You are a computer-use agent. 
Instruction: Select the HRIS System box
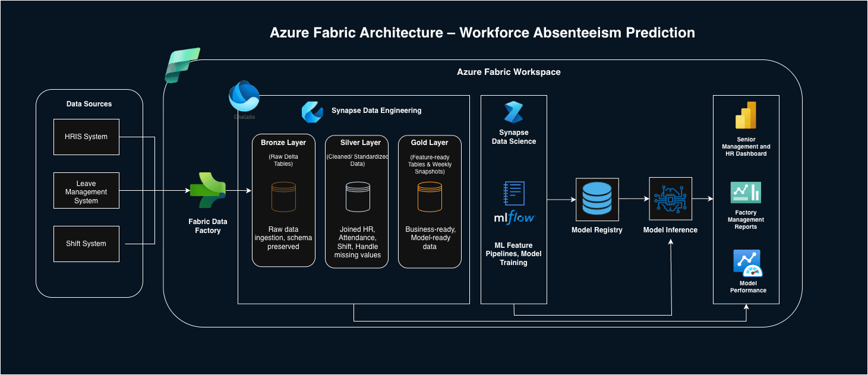86,137
